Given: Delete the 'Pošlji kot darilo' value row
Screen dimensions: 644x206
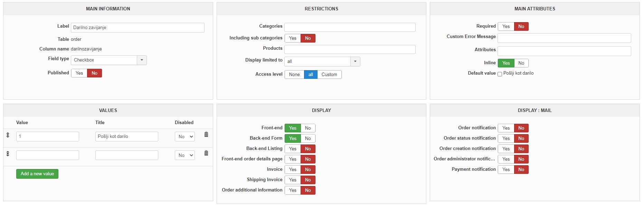Looking at the screenshot, I should pyautogui.click(x=206, y=134).
